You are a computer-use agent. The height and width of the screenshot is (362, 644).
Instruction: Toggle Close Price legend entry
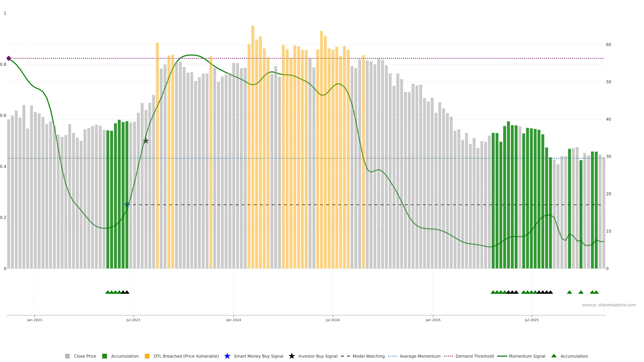coord(85,356)
